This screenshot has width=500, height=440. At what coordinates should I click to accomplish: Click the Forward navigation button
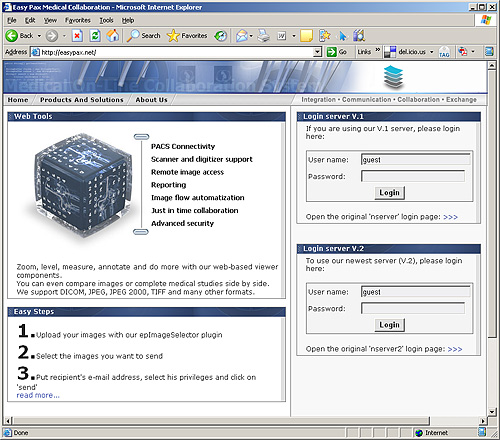tap(52, 36)
